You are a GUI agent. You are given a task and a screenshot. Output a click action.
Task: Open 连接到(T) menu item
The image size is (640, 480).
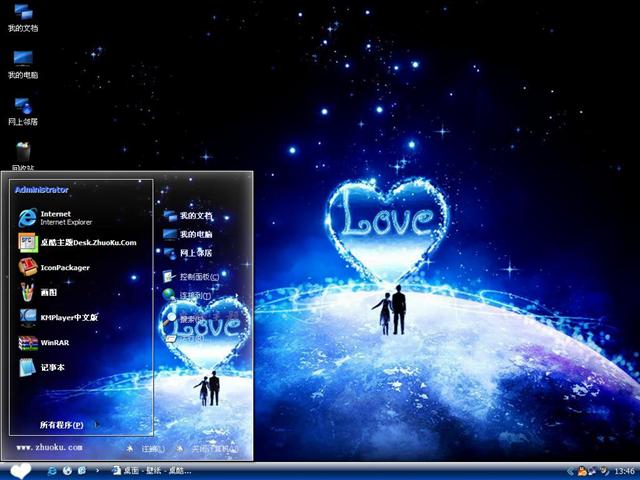(x=187, y=295)
